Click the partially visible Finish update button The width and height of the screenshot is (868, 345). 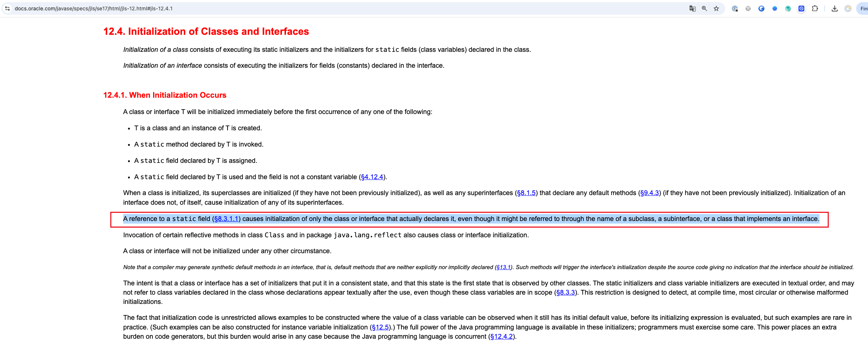tap(863, 9)
